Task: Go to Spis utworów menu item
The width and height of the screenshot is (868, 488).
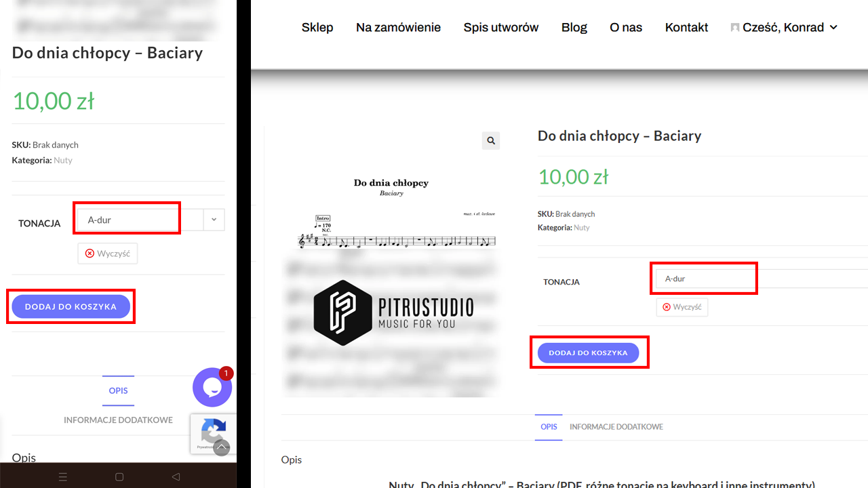Action: tap(501, 28)
